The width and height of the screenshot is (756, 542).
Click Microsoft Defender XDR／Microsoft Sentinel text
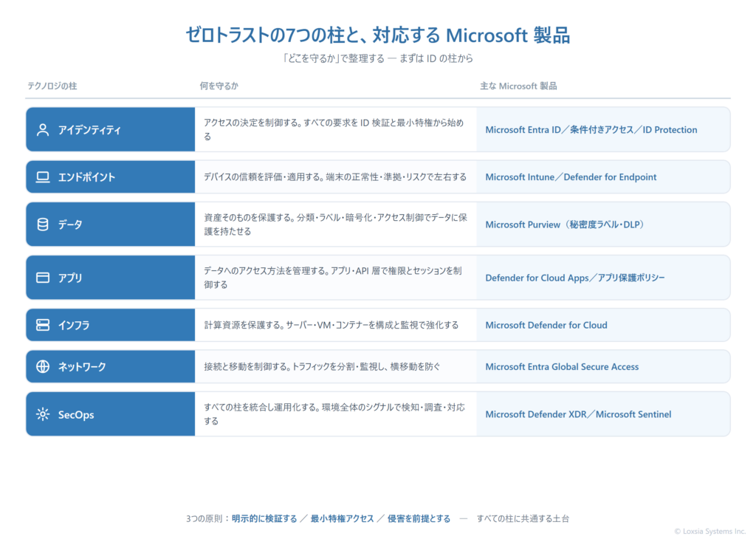click(578, 414)
